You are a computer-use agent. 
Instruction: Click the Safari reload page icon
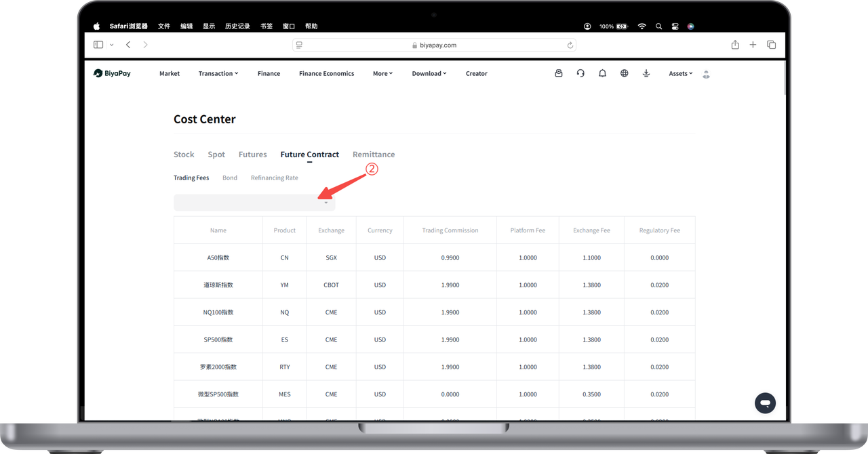point(570,45)
